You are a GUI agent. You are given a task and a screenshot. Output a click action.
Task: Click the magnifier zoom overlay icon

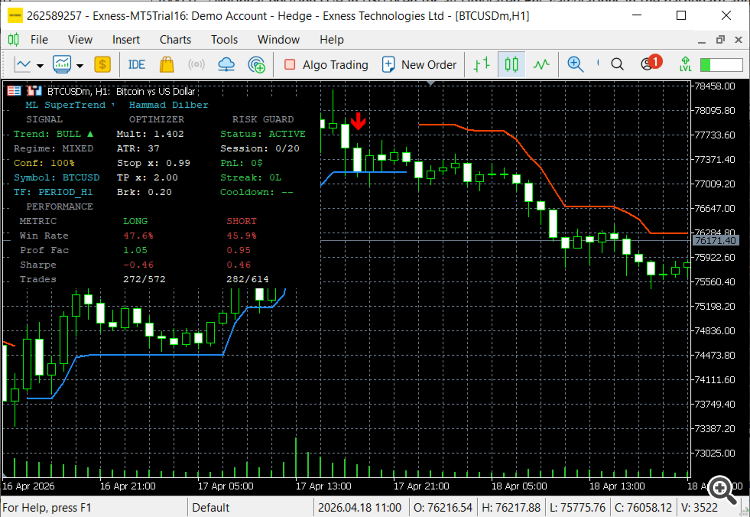click(x=722, y=490)
